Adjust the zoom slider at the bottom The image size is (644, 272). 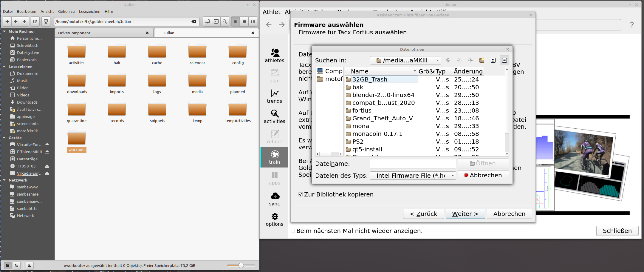(241, 265)
